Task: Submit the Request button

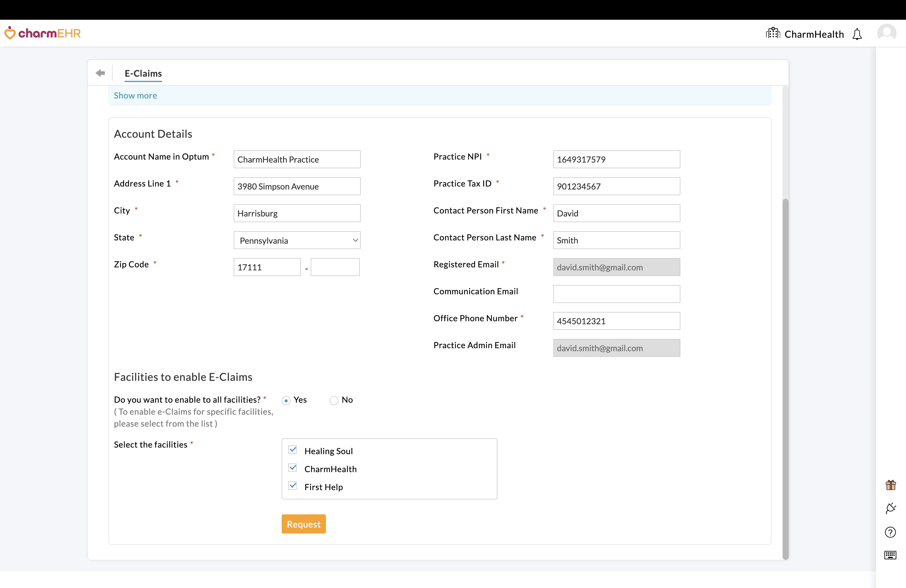Action: pos(303,524)
